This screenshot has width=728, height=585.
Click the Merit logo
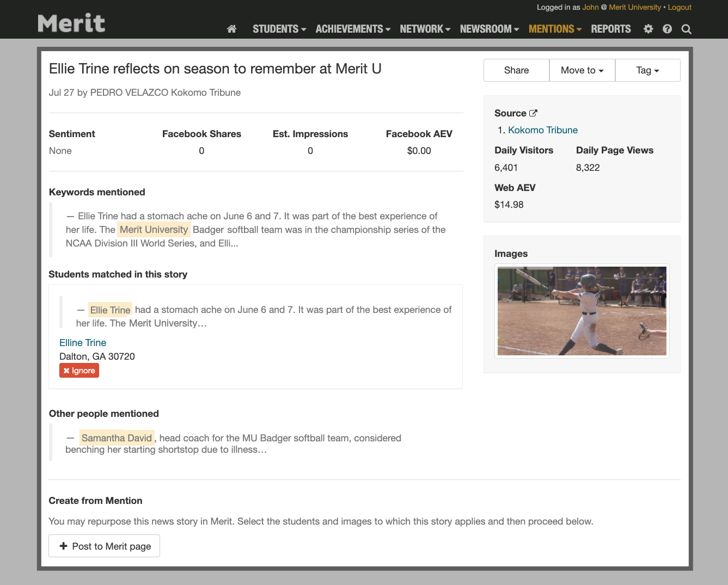point(71,23)
